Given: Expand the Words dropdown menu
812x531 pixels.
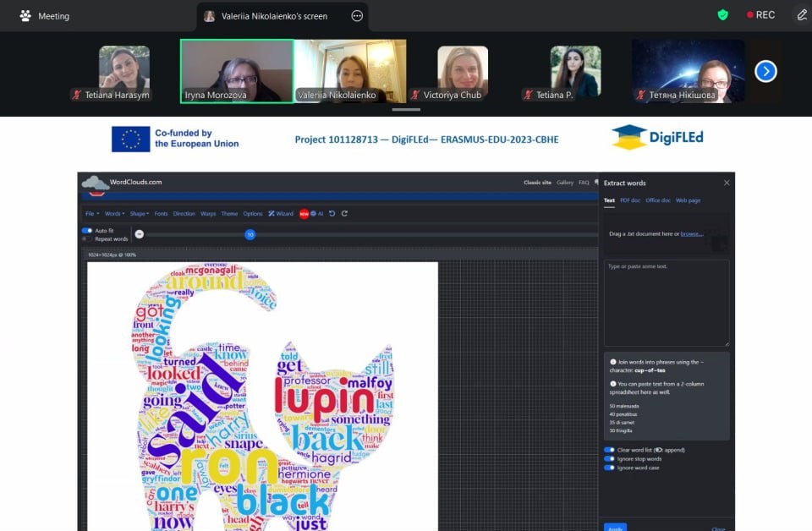Looking at the screenshot, I should (114, 213).
